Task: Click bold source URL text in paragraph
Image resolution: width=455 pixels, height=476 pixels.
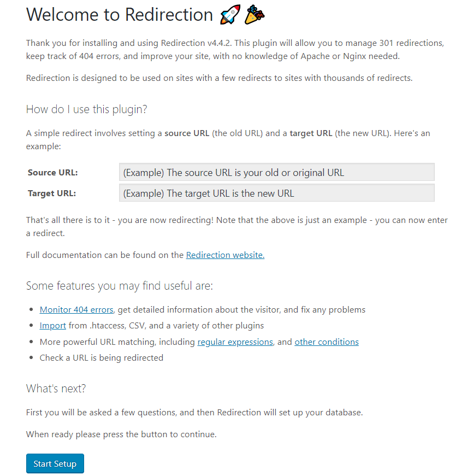Action: pyautogui.click(x=187, y=133)
